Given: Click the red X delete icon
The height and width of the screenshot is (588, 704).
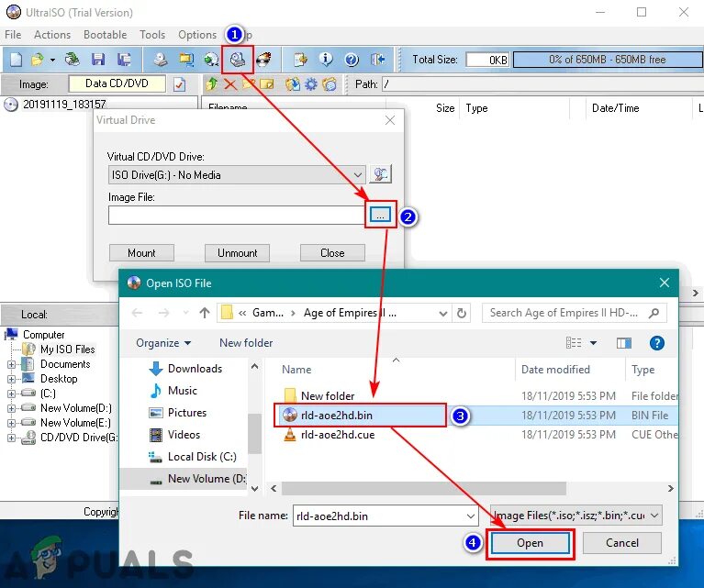Looking at the screenshot, I should (230, 84).
